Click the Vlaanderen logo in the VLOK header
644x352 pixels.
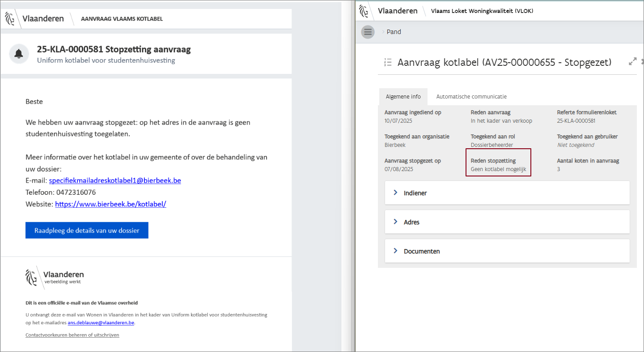(x=389, y=11)
